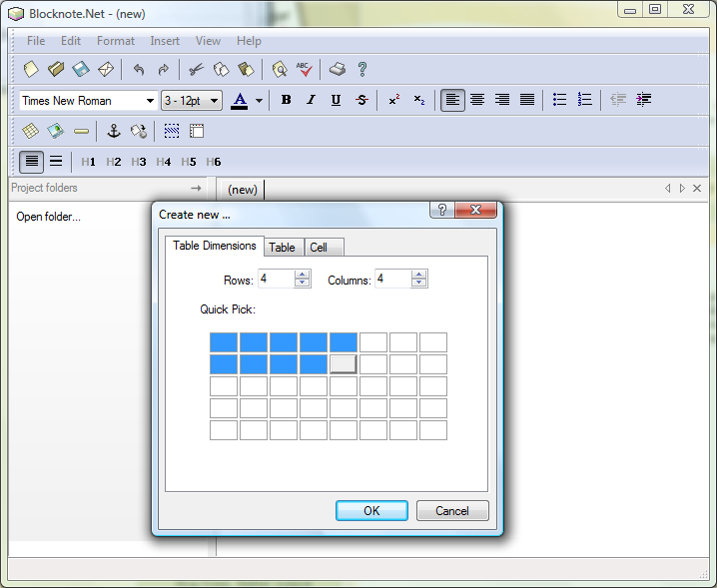Select the Table Dimensions tab
The height and width of the screenshot is (588, 717).
215,246
